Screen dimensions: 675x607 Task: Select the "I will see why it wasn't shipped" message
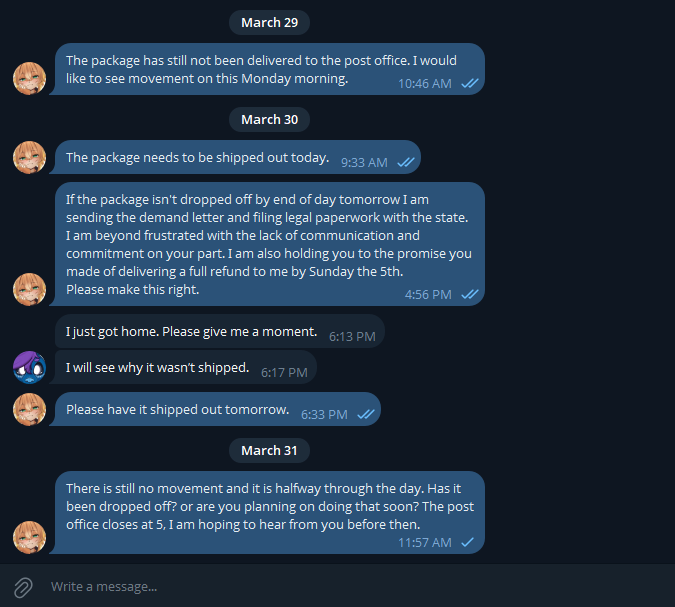coord(185,368)
